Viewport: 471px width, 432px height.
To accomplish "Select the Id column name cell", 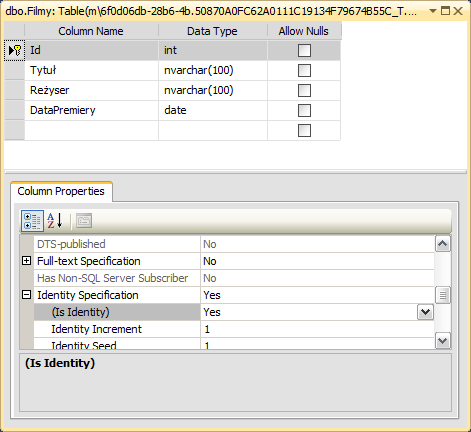I will click(91, 50).
